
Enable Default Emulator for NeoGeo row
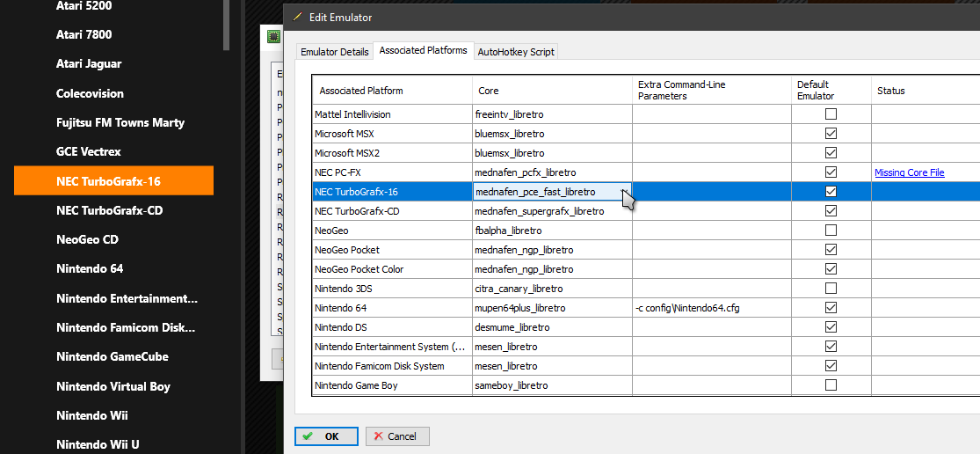(831, 231)
